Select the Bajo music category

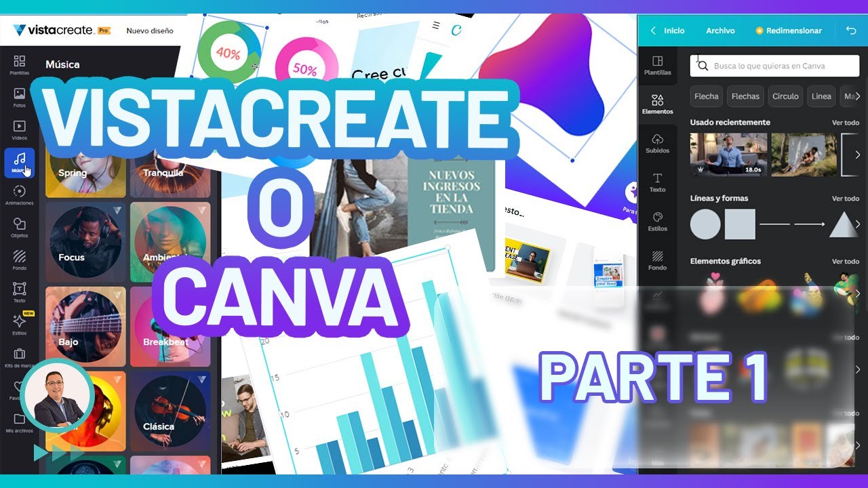[85, 327]
